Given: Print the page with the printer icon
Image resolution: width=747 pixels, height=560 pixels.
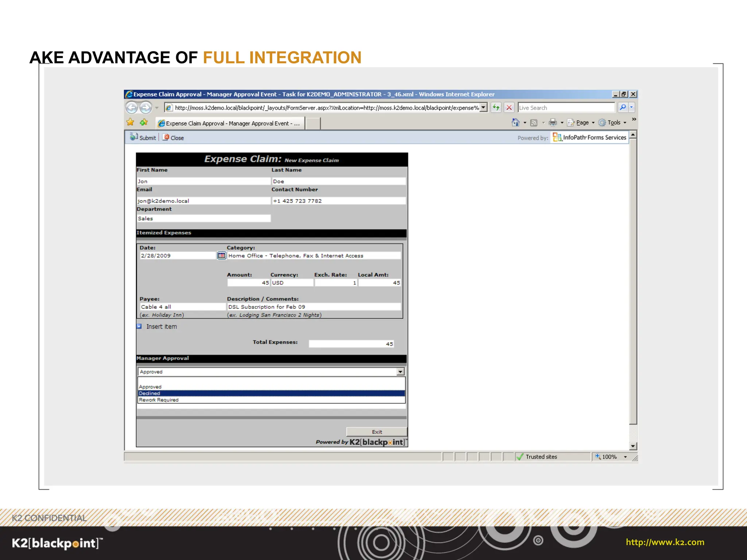Looking at the screenshot, I should tap(553, 122).
